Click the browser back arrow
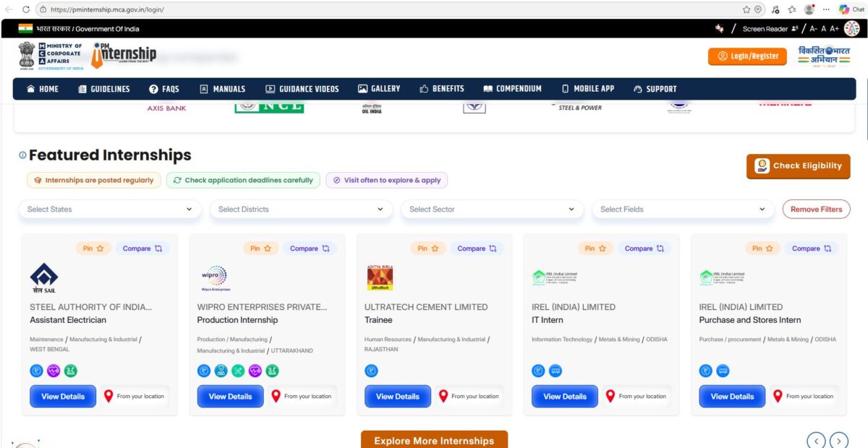The height and width of the screenshot is (448, 868). click(9, 9)
